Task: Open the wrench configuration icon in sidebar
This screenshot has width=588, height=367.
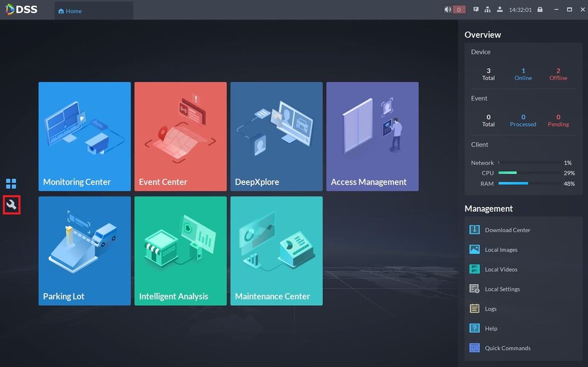Action: click(11, 205)
